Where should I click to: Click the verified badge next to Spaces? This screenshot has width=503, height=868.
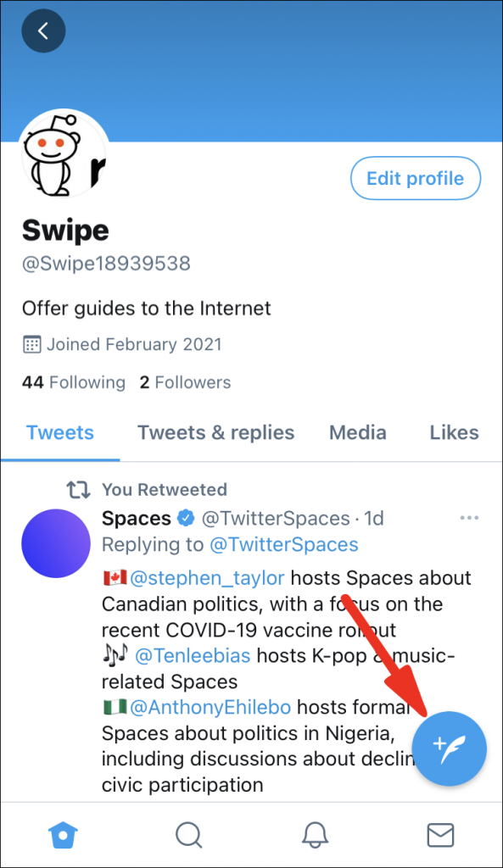tap(184, 518)
